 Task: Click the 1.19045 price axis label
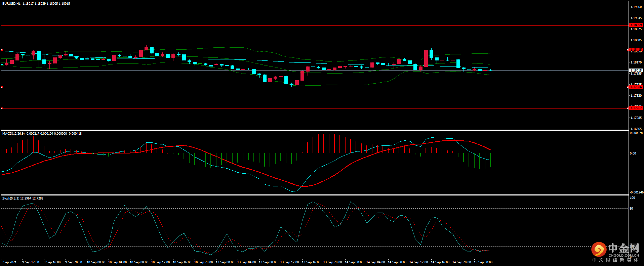coord(636,18)
